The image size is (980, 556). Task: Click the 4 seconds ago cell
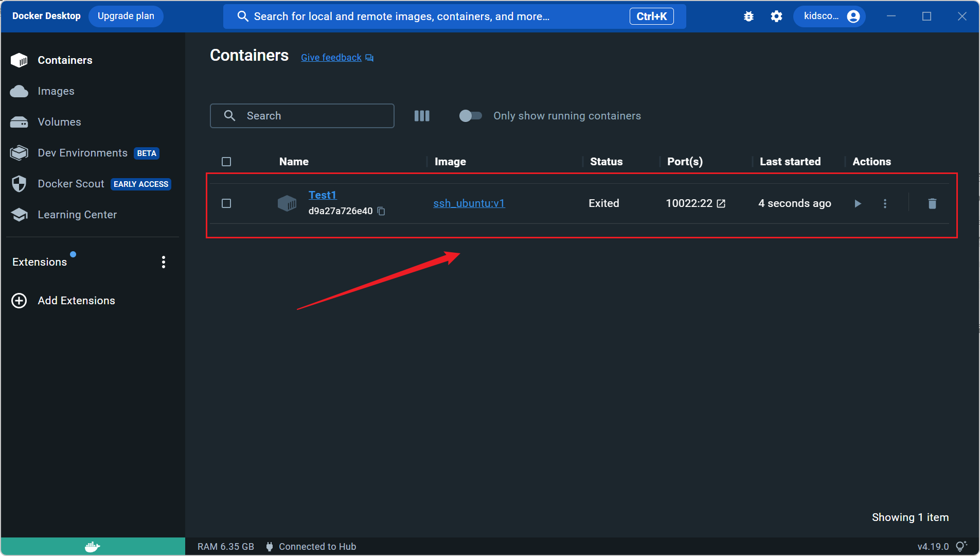(795, 203)
